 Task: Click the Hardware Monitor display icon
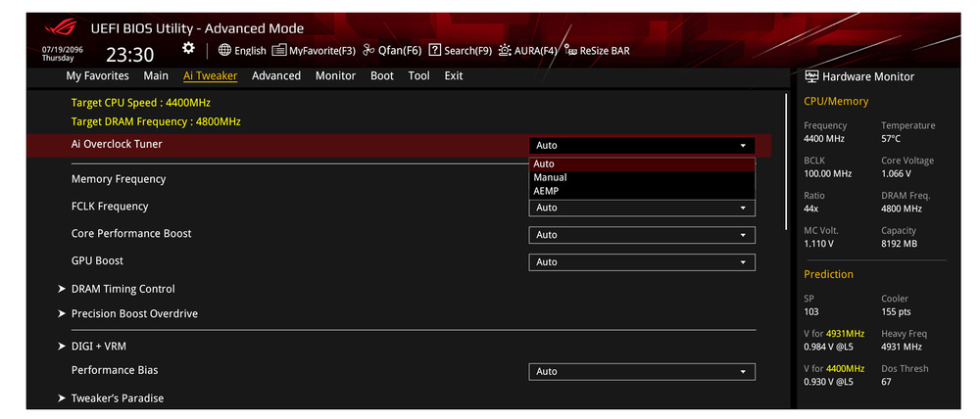pos(811,76)
